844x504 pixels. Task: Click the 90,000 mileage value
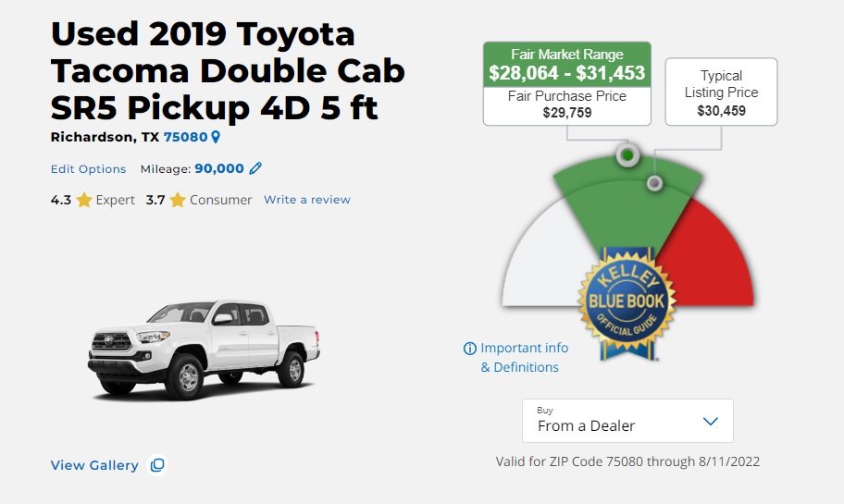219,168
